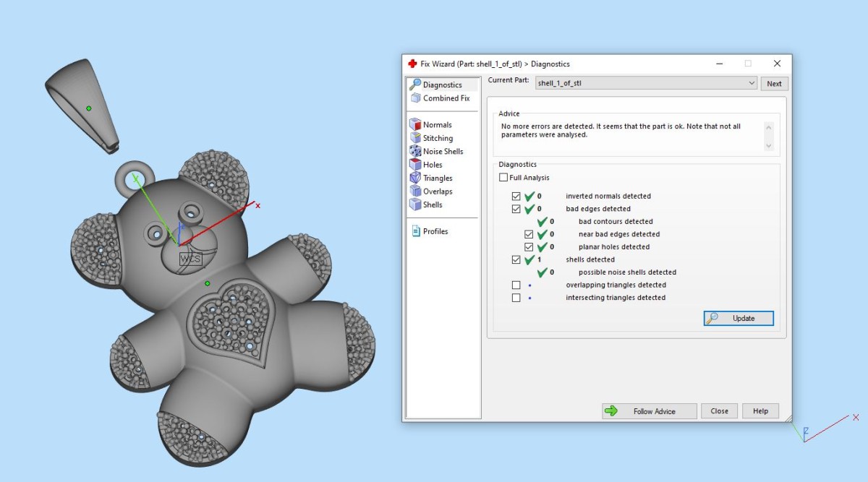This screenshot has height=482, width=868.
Task: Enable intersecting triangles detected checkbox
Action: 516,298
